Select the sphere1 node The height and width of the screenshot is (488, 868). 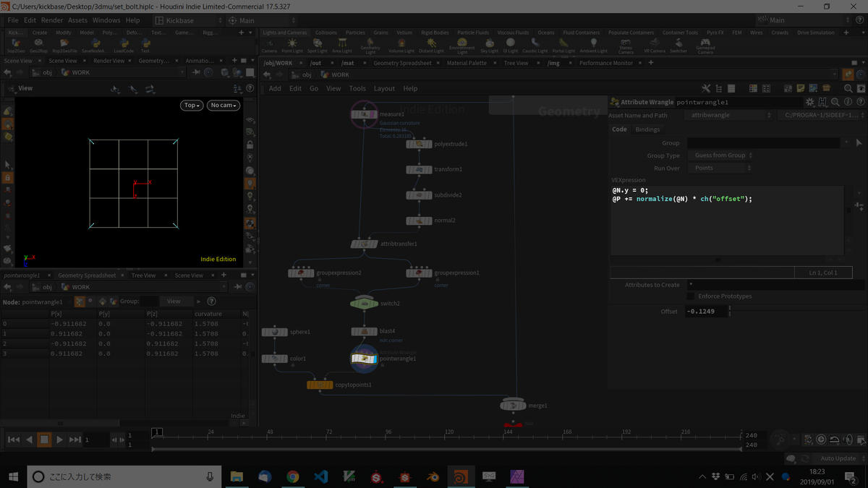[x=274, y=332]
